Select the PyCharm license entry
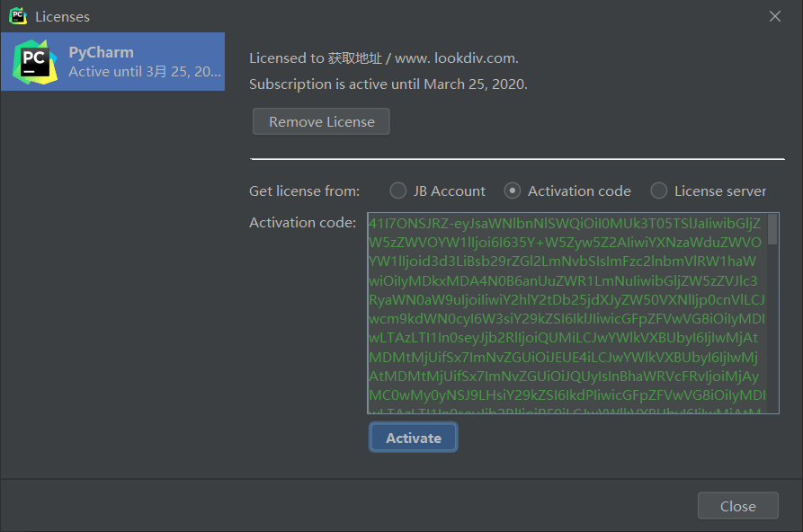Viewport: 803px width, 532px height. click(112, 61)
